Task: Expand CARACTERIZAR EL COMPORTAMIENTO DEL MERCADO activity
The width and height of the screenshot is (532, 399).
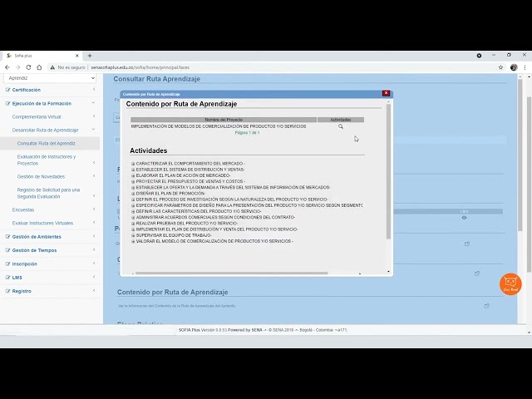Action: click(x=133, y=164)
